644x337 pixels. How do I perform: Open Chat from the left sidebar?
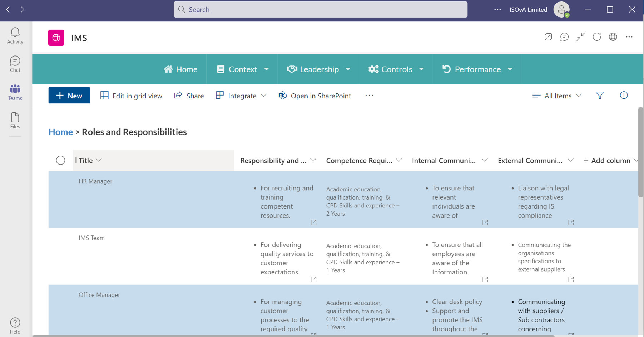[x=15, y=64]
